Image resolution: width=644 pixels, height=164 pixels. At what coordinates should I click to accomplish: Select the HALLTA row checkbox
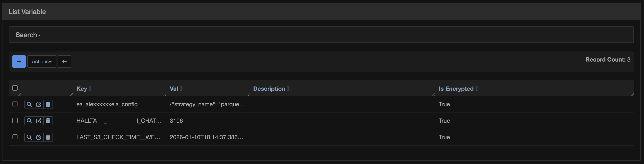15,120
